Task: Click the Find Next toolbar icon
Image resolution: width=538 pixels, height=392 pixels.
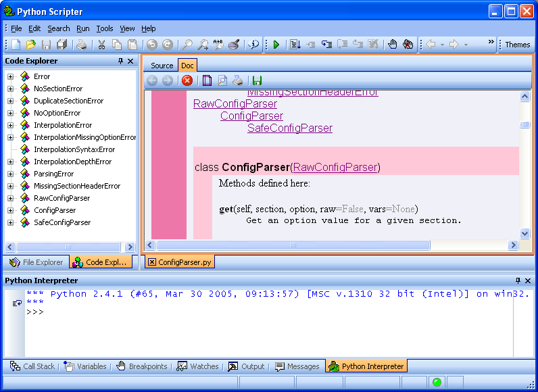Action: (203, 45)
